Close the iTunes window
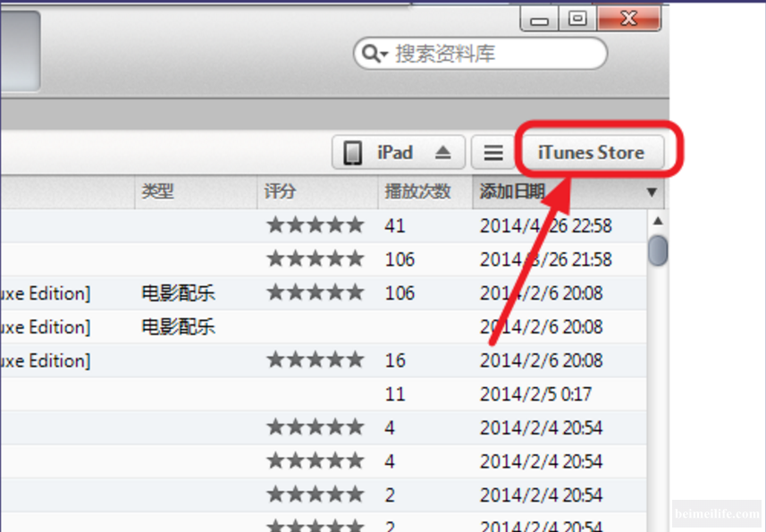 pyautogui.click(x=628, y=17)
